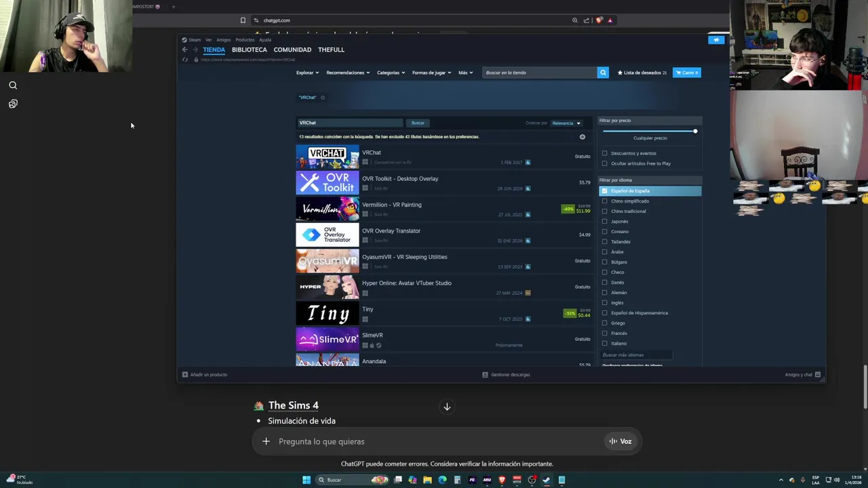Show hidden system tray icons

point(781,480)
